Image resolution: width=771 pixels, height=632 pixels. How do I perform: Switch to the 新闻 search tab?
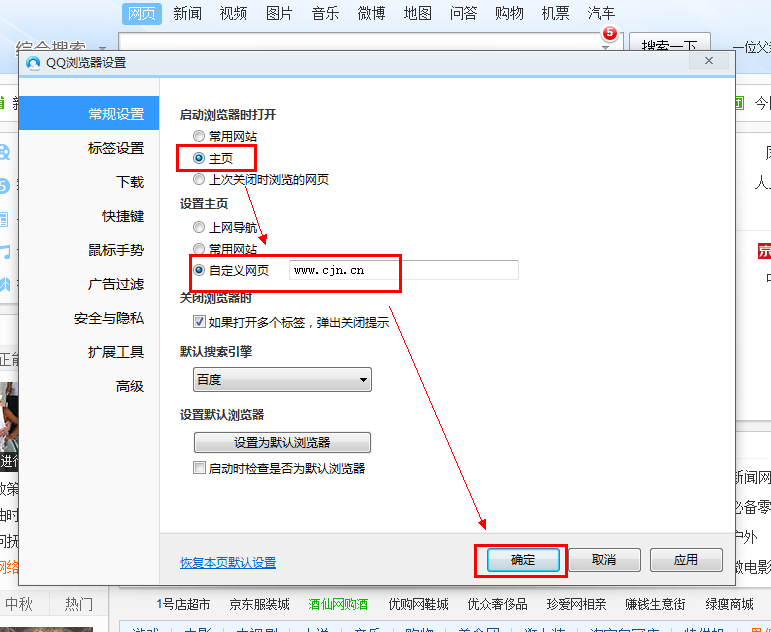(187, 13)
